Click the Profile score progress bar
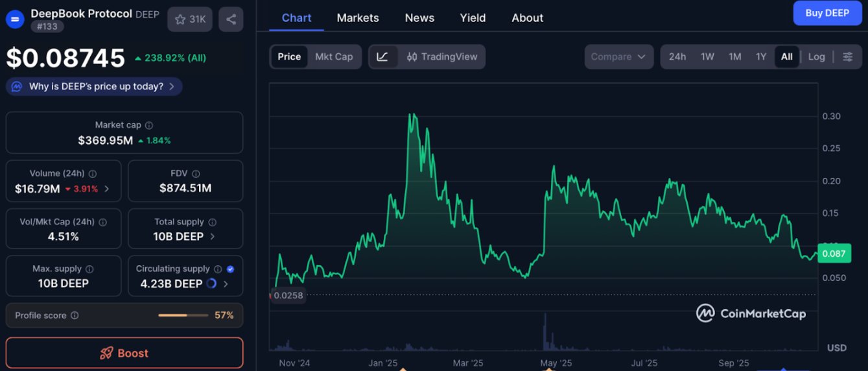Image resolution: width=868 pixels, height=371 pixels. (182, 316)
